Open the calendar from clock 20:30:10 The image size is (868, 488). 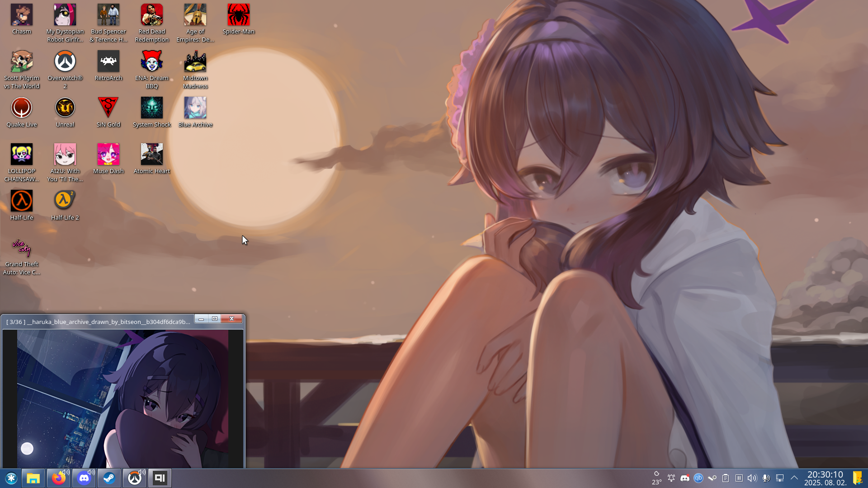[x=826, y=478]
